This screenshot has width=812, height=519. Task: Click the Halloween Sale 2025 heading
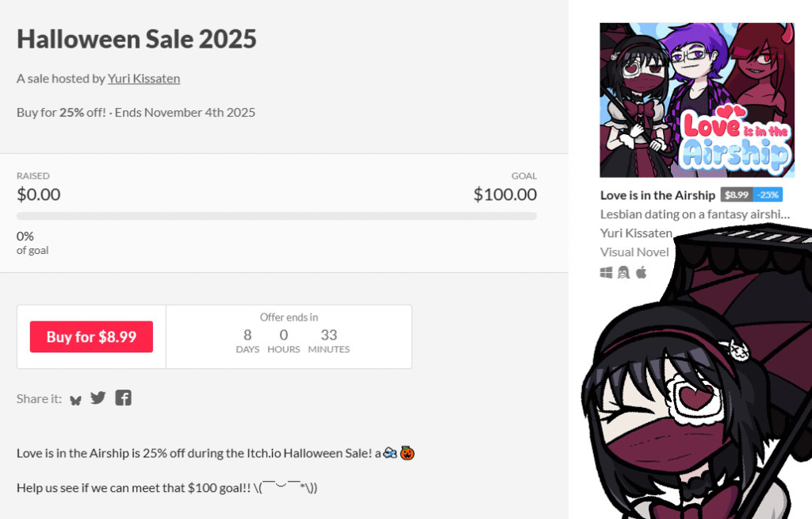[136, 39]
